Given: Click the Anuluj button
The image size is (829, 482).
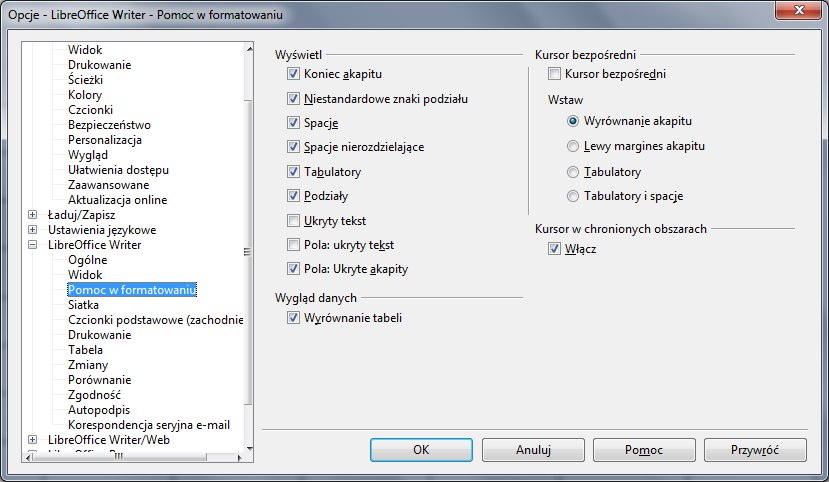Looking at the screenshot, I should pos(533,450).
